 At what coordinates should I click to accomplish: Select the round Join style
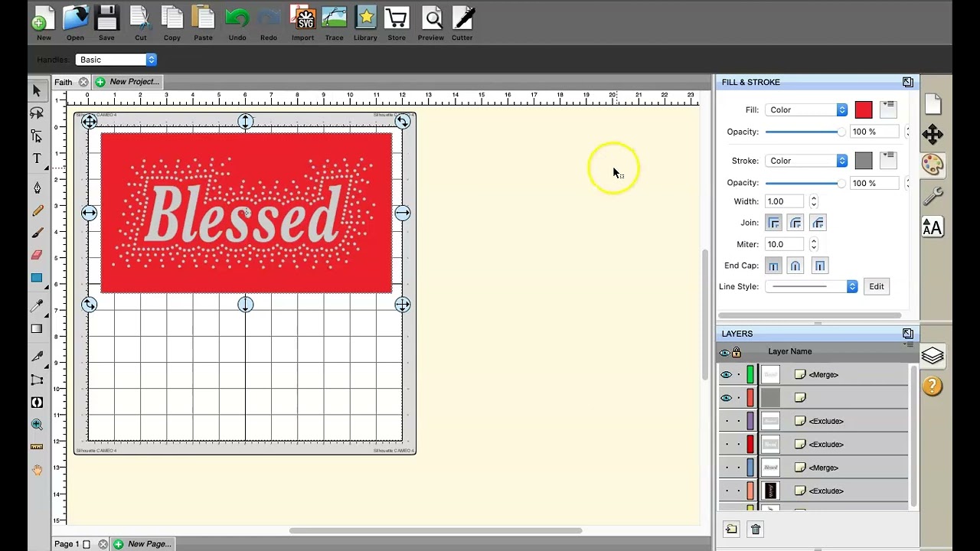pos(795,223)
